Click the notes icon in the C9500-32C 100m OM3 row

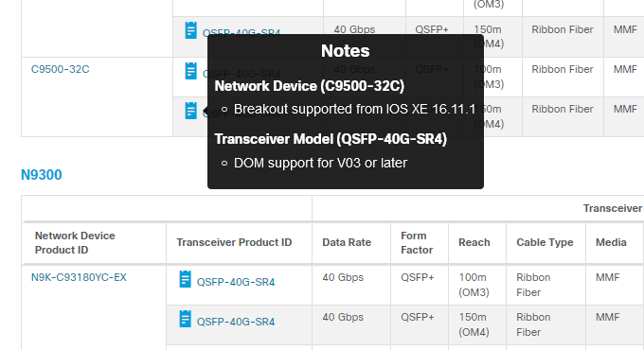coord(190,71)
